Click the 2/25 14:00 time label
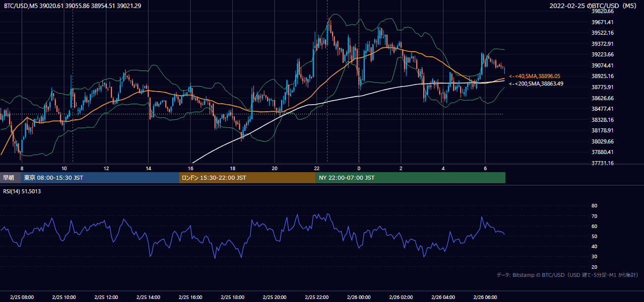644x302 pixels. pyautogui.click(x=149, y=297)
